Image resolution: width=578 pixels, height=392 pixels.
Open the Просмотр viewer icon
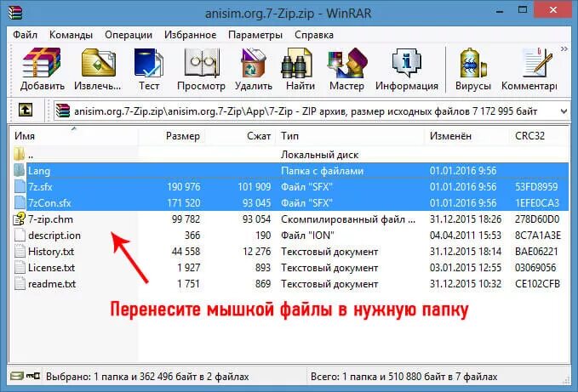click(x=202, y=63)
